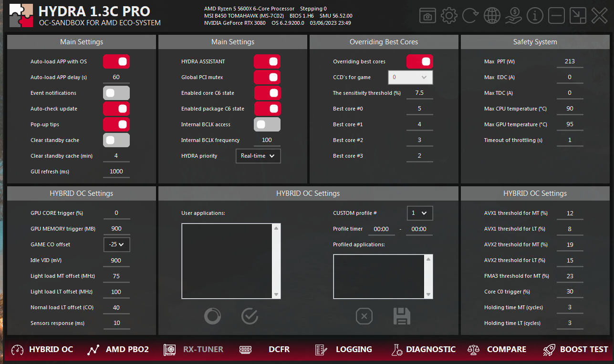
Task: Click up arrow of Profiled applications scrollbar
Action: tap(428, 259)
